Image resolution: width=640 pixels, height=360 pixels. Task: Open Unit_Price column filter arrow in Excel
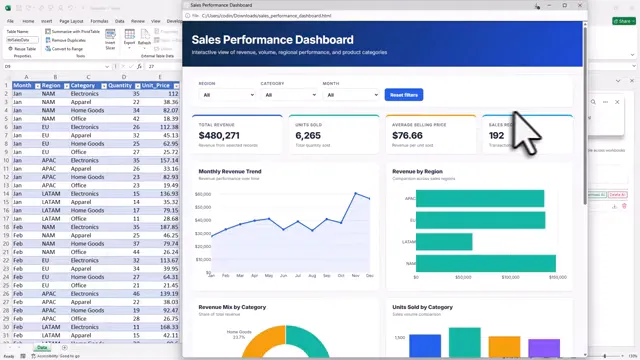[176, 86]
